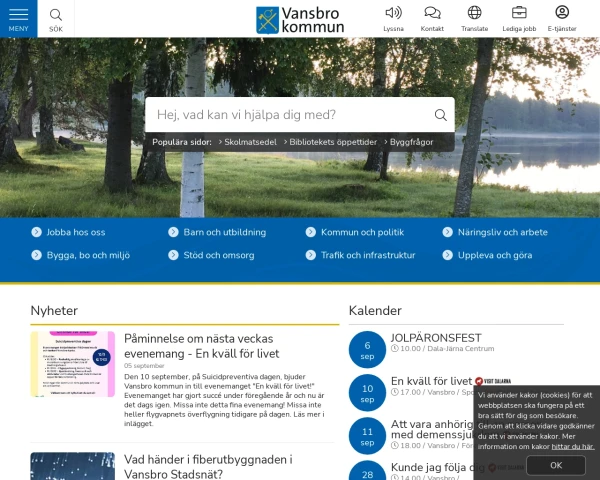Screen dimensions: 600x480
Task: Open Trafik och infrastruktur section
Action: click(x=368, y=255)
